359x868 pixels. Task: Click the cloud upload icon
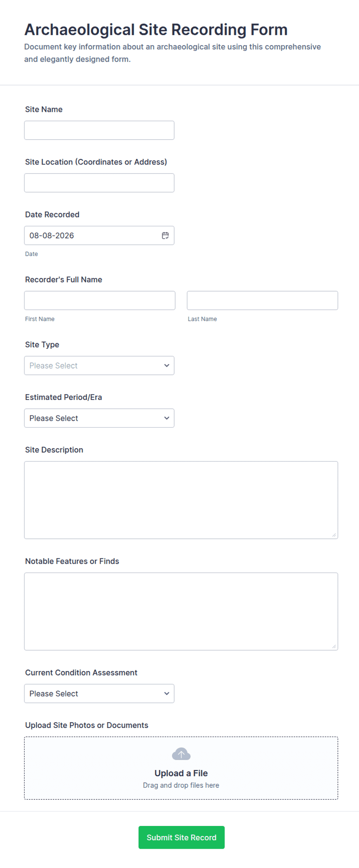(181, 754)
